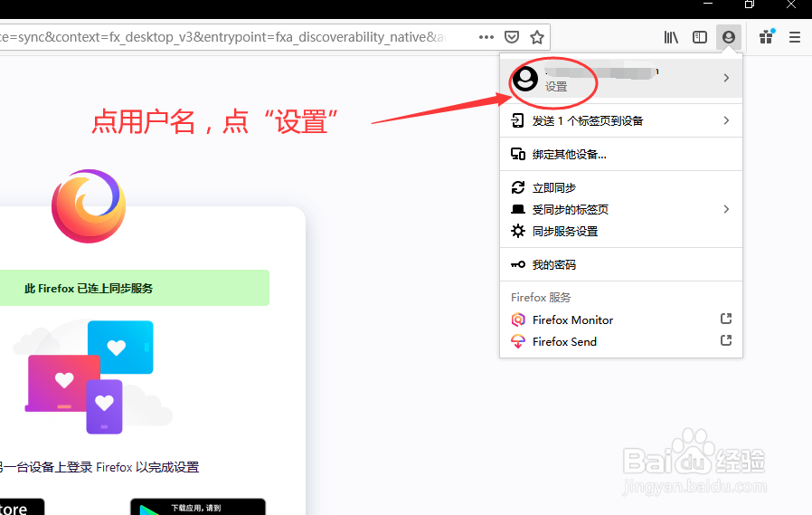Choose 立即同步 to sync now

coord(621,187)
